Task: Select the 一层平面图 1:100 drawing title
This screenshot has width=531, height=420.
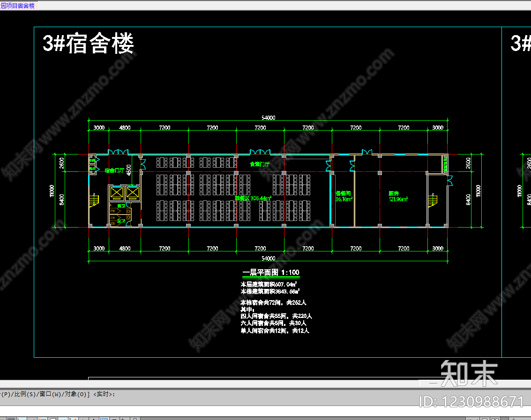Action: pyautogui.click(x=271, y=273)
